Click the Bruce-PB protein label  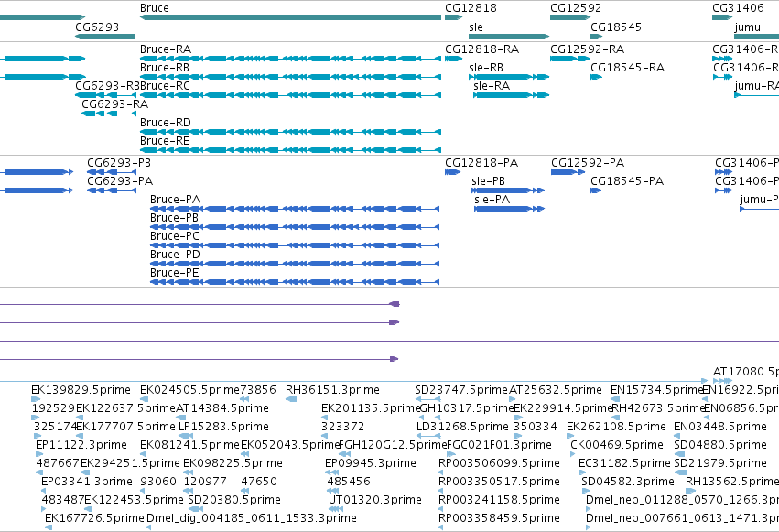[x=174, y=218]
